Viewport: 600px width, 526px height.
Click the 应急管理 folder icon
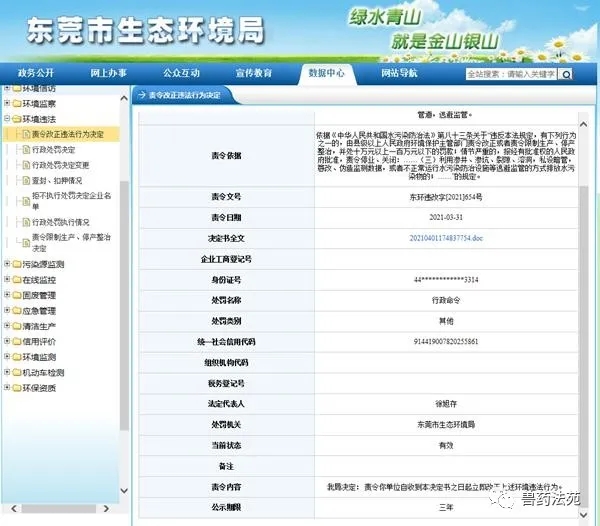[16, 311]
